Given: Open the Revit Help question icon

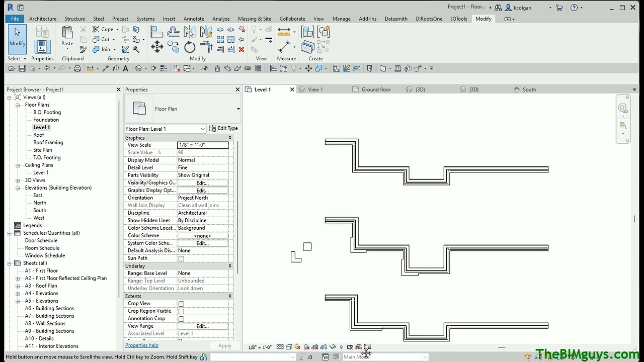Looking at the screenshot, I should [574, 8].
